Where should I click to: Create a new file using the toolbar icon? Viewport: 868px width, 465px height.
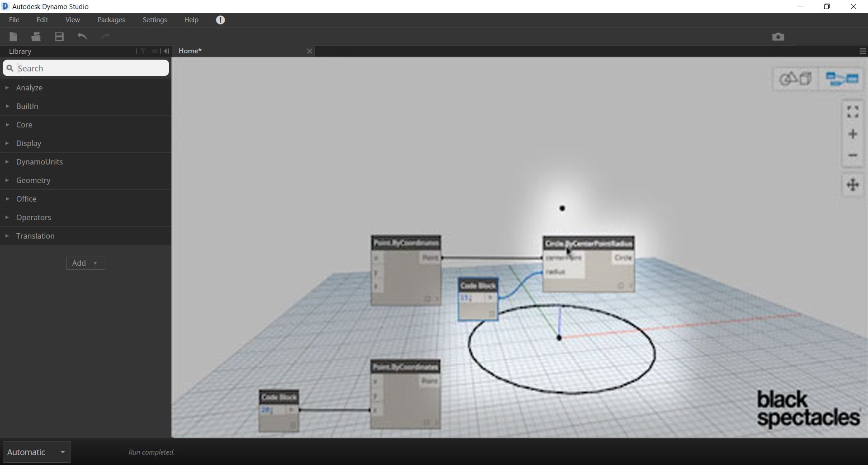pyautogui.click(x=13, y=37)
